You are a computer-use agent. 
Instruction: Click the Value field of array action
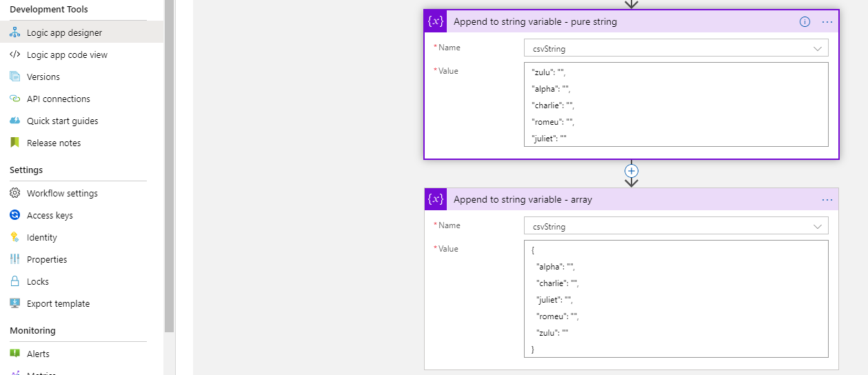[x=676, y=298]
